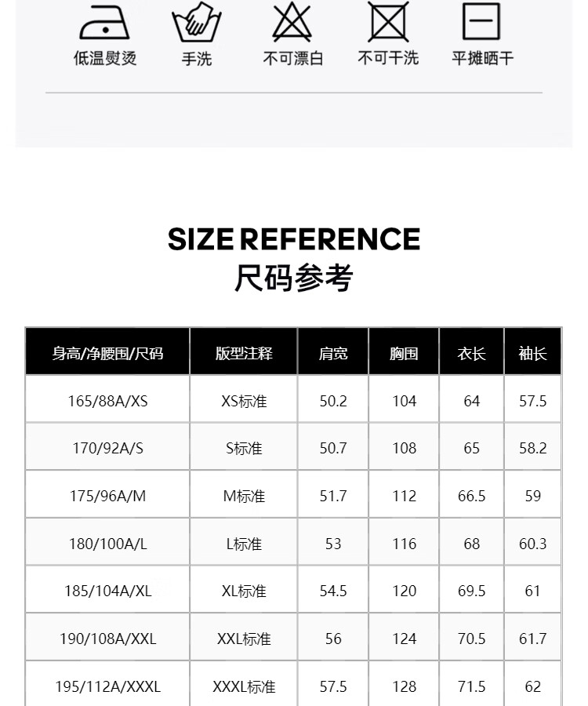Click the 190/108A/XXL size cell

tap(107, 639)
